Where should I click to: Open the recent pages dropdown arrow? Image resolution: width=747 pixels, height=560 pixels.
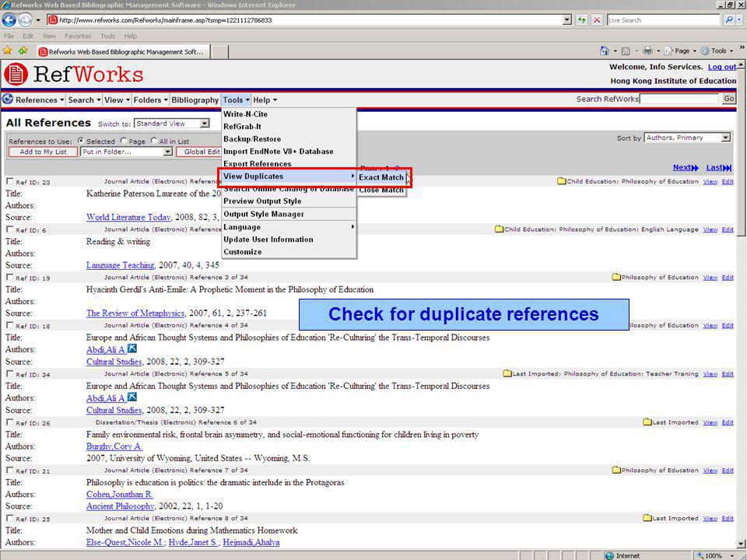click(38, 20)
